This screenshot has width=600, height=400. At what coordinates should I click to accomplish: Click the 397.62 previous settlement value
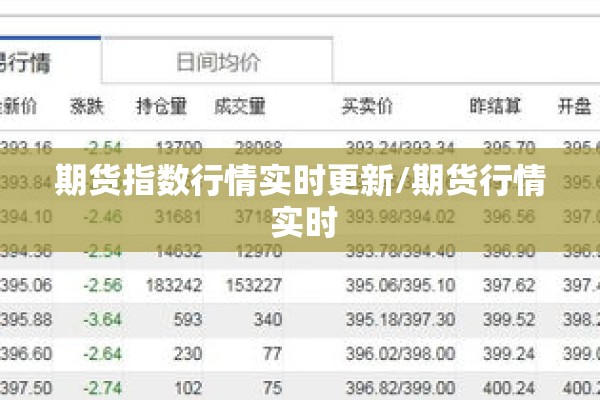tap(509, 286)
